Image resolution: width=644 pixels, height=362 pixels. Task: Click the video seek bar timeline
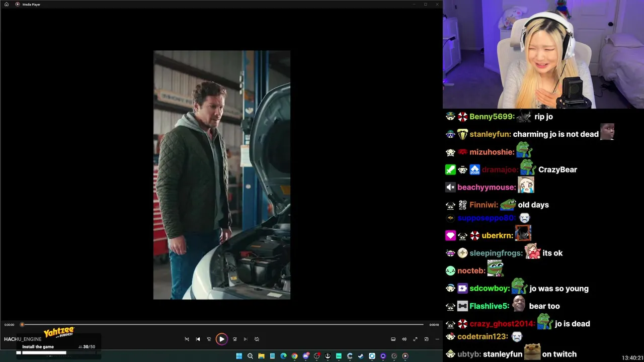(x=222, y=325)
